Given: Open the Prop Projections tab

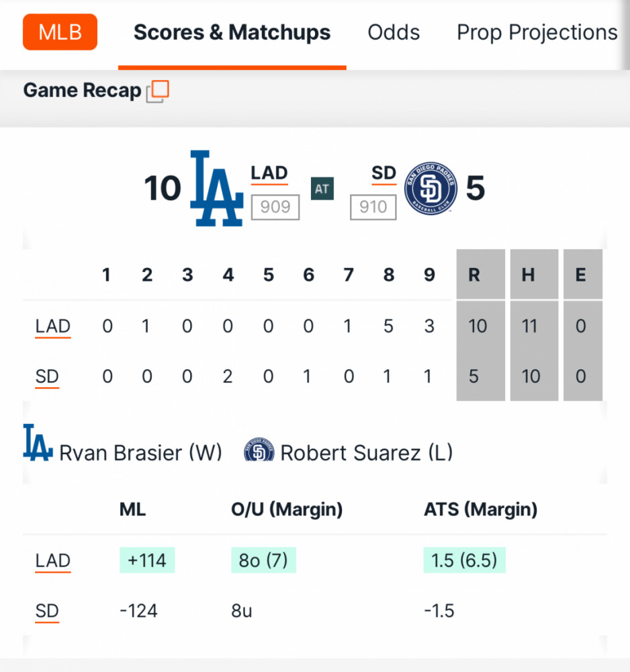Looking at the screenshot, I should coord(537,32).
